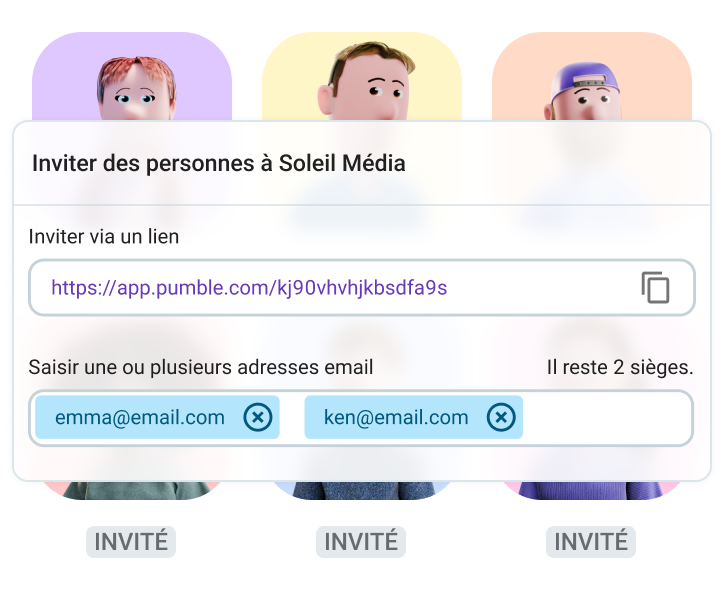Click the red-haired avatar on the purple card

132,86
